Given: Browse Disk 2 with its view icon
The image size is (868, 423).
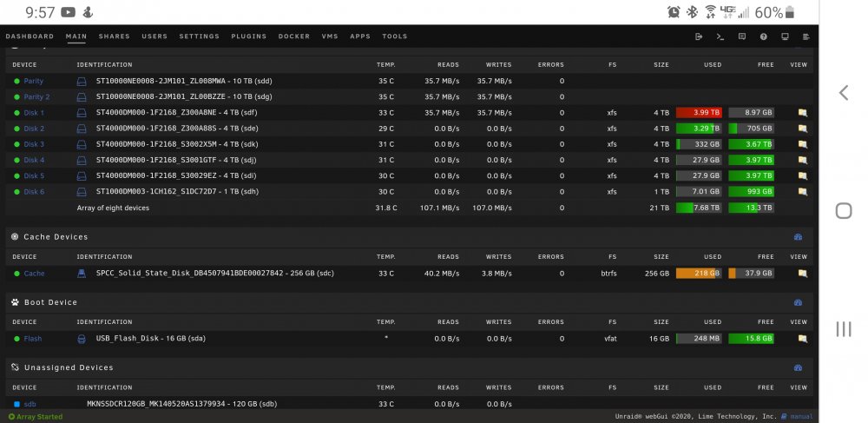Looking at the screenshot, I should (x=802, y=129).
